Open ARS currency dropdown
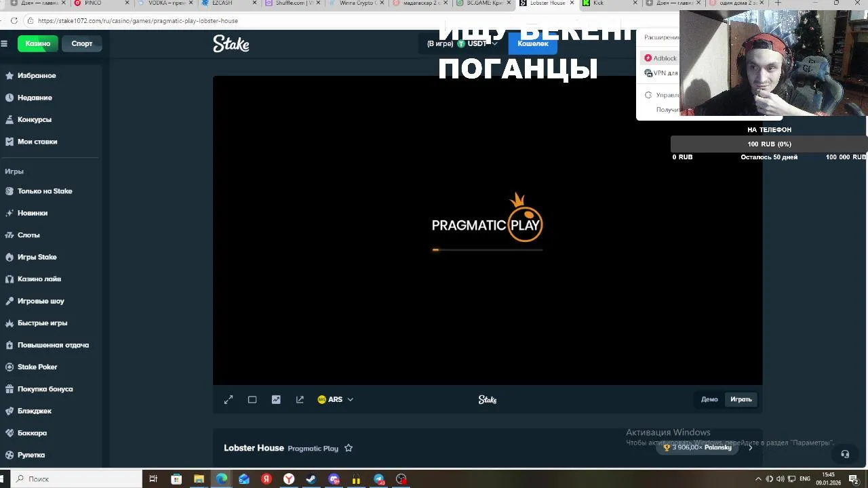The width and height of the screenshot is (868, 488). [x=336, y=400]
